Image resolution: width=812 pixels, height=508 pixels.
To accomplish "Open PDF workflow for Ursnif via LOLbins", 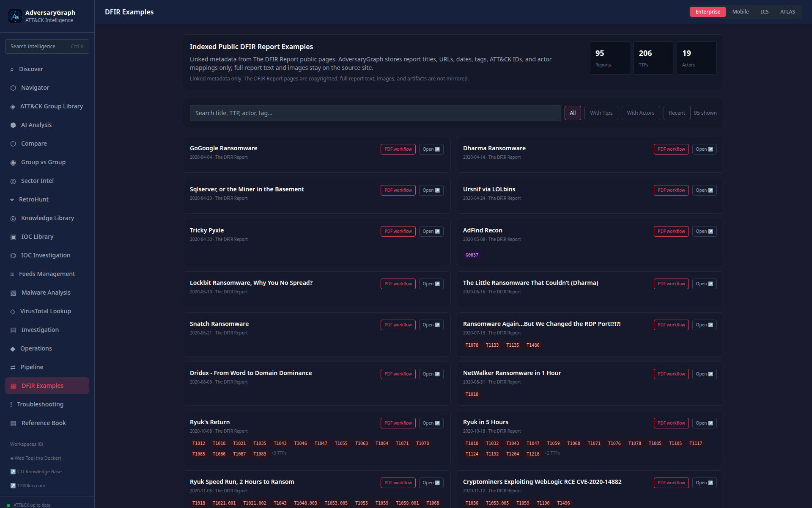I will [671, 190].
